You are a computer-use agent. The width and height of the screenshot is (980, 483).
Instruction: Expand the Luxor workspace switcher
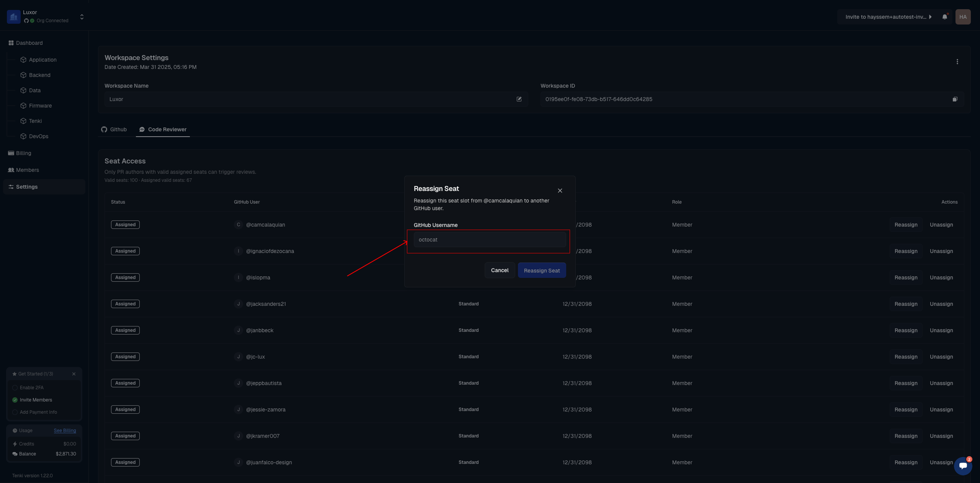[82, 17]
